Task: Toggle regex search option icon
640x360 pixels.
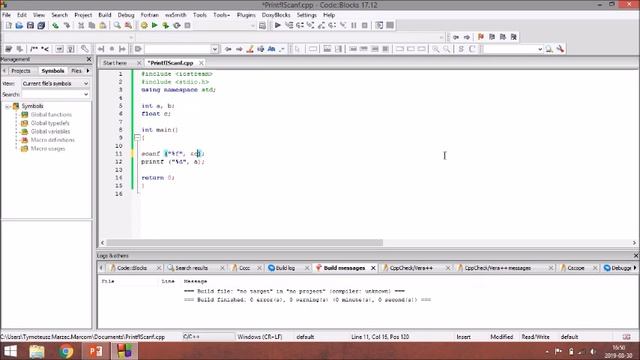Action: (282, 49)
